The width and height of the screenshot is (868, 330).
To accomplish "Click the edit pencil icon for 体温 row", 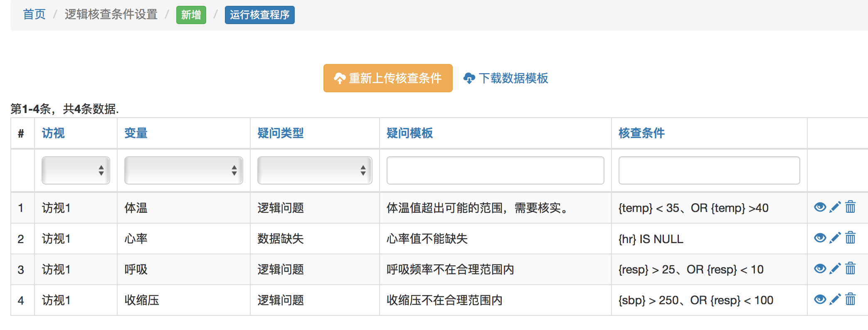I will click(x=835, y=207).
